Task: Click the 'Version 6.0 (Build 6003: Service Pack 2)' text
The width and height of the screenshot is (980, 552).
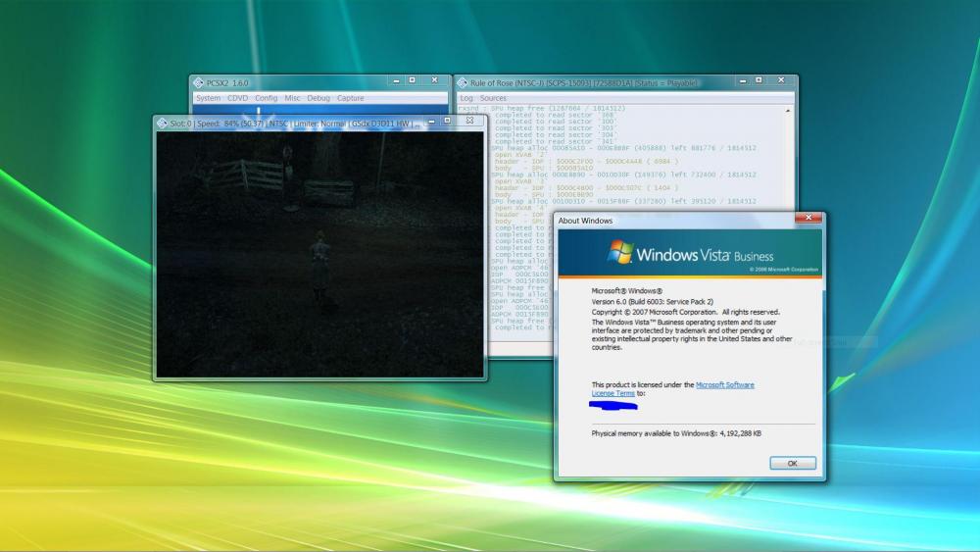Action: (x=652, y=301)
